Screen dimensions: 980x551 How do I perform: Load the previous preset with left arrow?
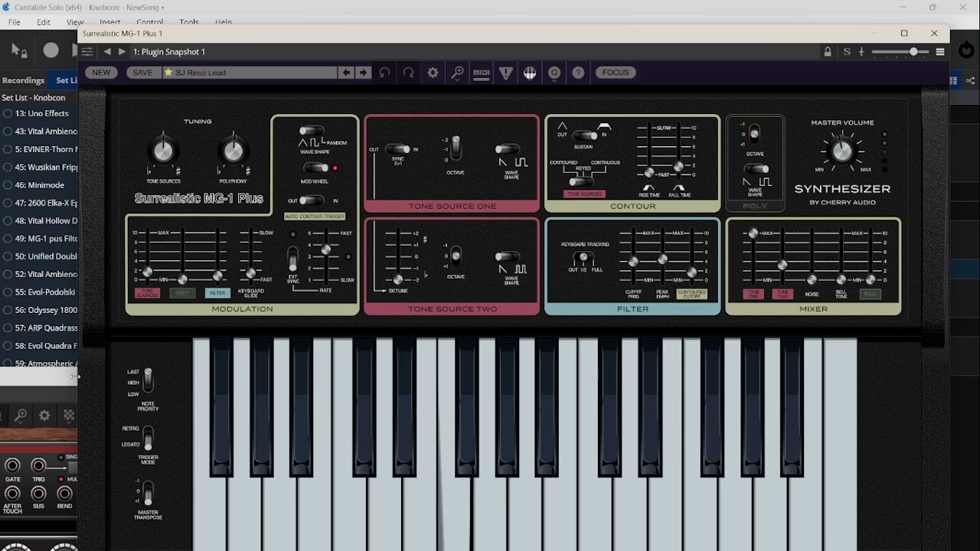coord(347,73)
